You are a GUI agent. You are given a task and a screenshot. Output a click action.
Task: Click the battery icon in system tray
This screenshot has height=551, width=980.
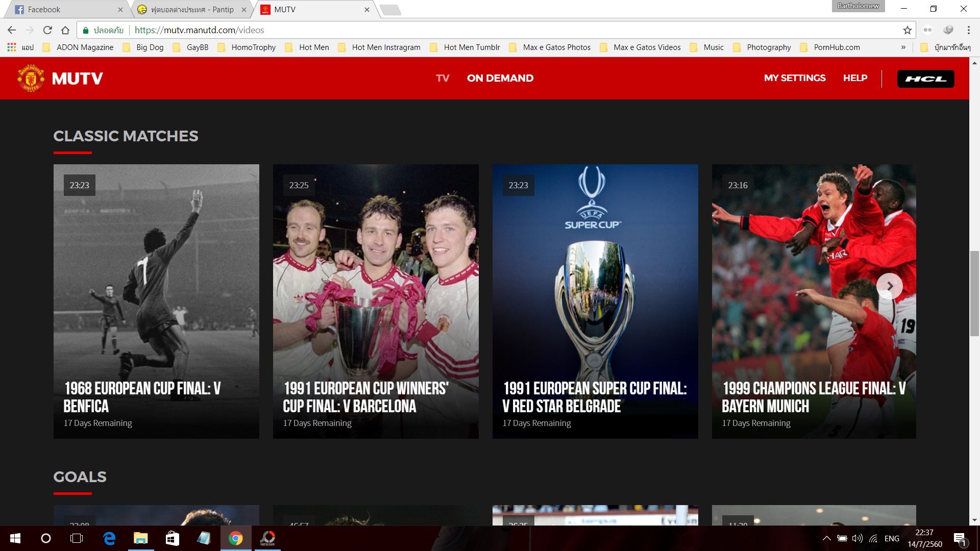(x=842, y=538)
